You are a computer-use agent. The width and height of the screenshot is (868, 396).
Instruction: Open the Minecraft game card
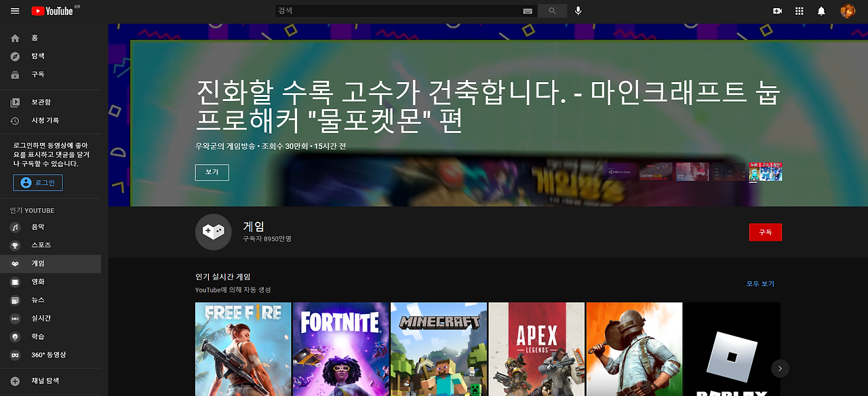(439, 349)
